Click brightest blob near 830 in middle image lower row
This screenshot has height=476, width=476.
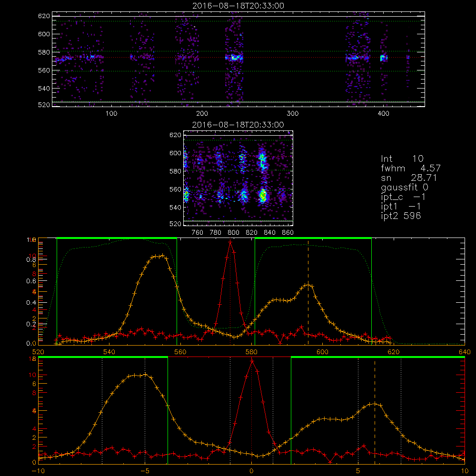click(x=263, y=195)
